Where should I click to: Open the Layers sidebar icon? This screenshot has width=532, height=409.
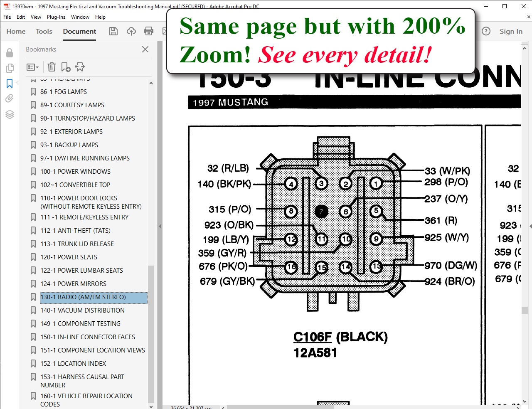pyautogui.click(x=10, y=114)
